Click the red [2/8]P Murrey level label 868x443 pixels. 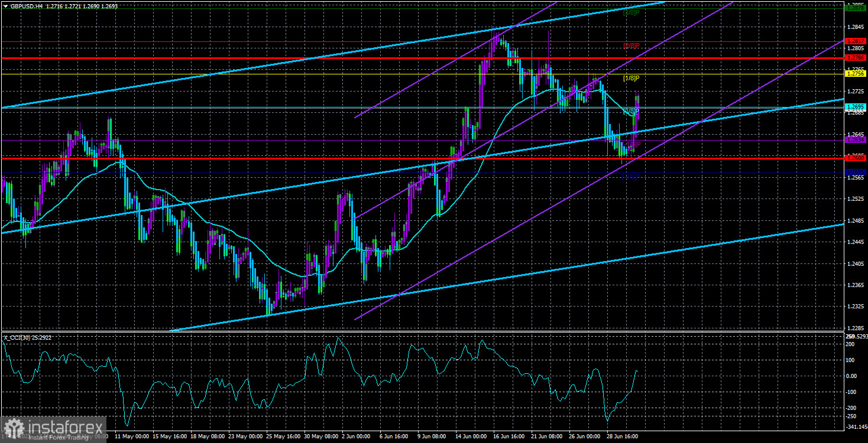631,45
